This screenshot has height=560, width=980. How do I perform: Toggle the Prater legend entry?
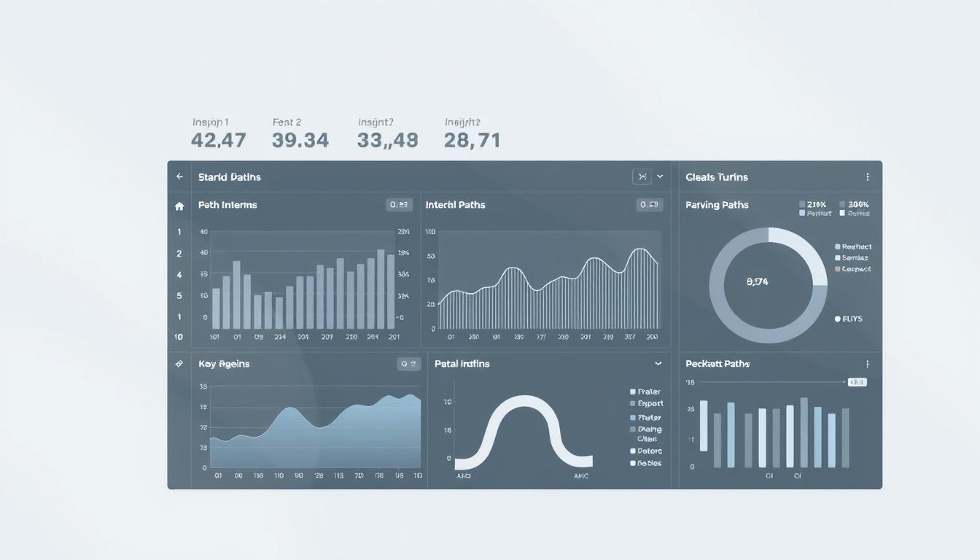pyautogui.click(x=633, y=392)
